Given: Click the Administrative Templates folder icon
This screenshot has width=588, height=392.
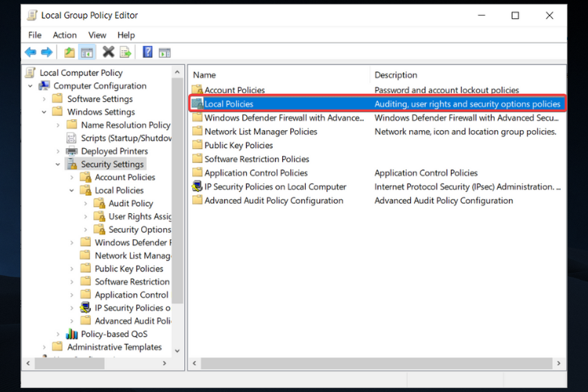Looking at the screenshot, I should (x=58, y=347).
